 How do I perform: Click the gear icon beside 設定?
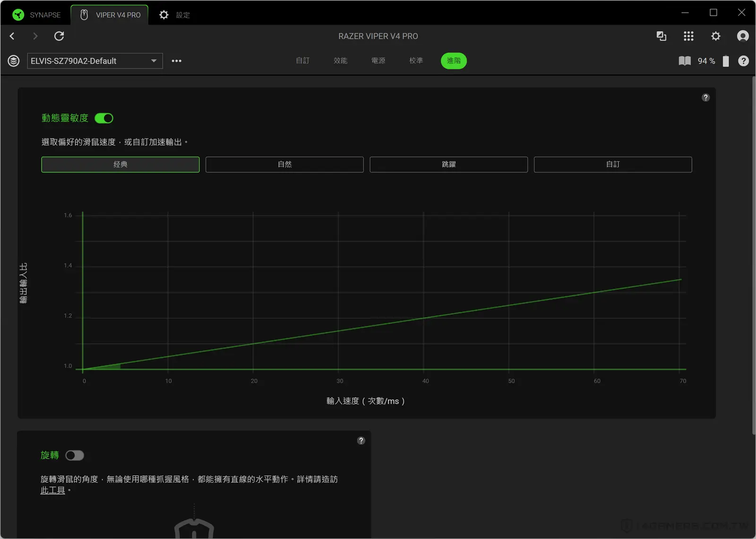(163, 15)
